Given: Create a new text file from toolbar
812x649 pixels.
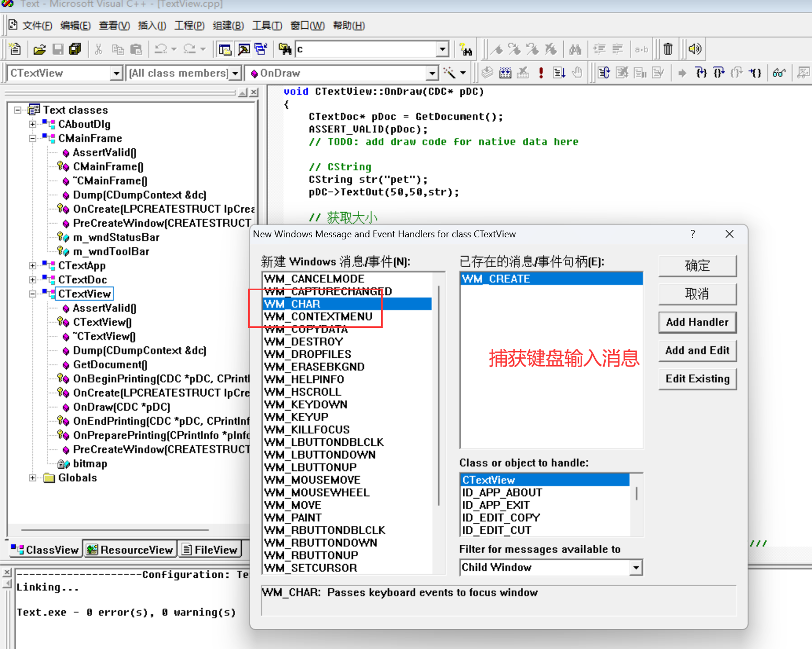Looking at the screenshot, I should point(15,49).
